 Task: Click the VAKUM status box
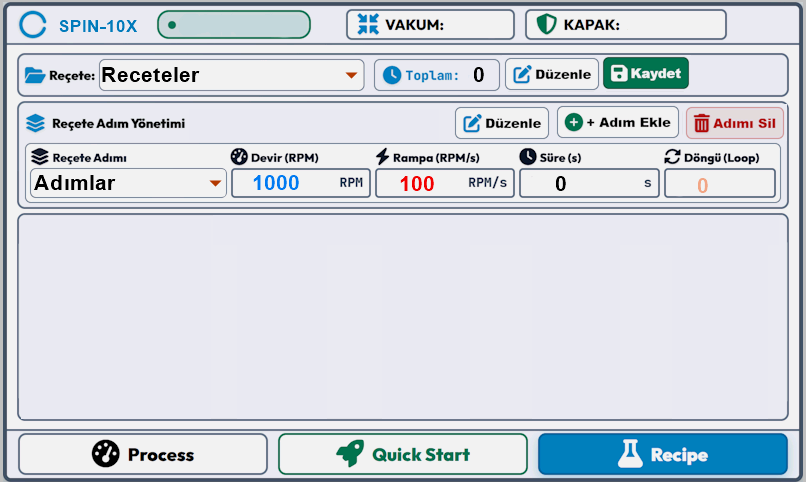(430, 24)
